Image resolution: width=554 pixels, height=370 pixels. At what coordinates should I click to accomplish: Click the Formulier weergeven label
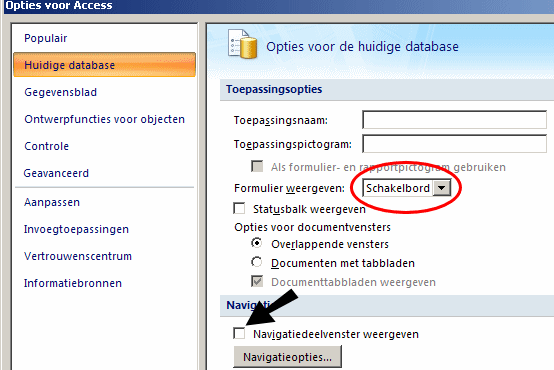click(x=289, y=188)
